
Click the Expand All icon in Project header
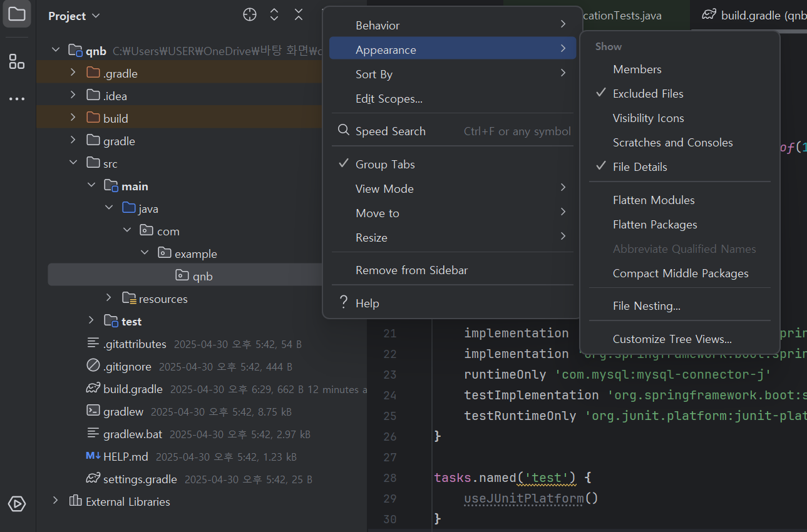click(x=274, y=15)
